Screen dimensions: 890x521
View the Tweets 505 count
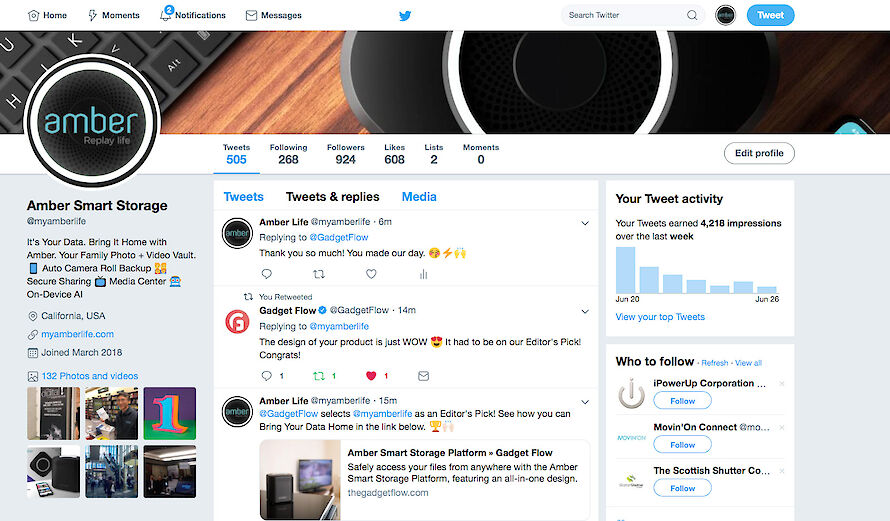pos(236,154)
